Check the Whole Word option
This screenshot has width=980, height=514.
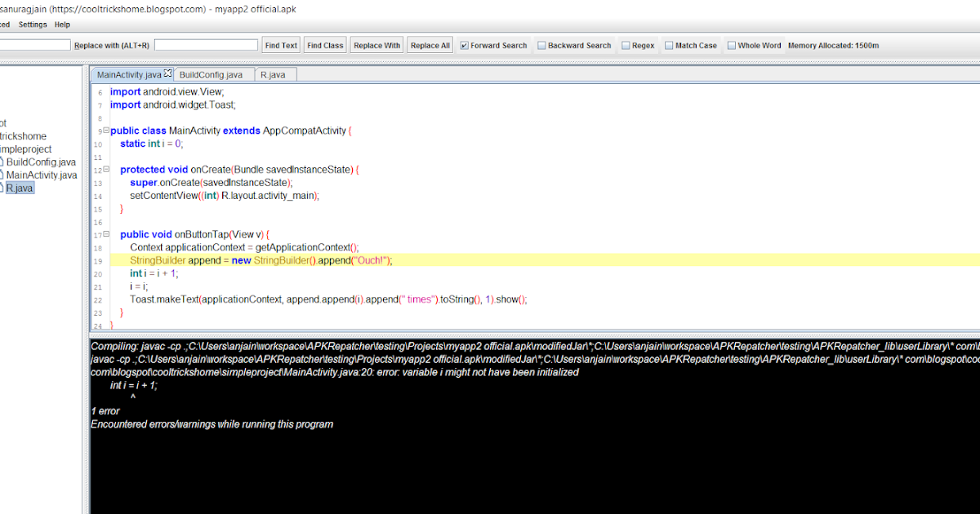(x=729, y=45)
